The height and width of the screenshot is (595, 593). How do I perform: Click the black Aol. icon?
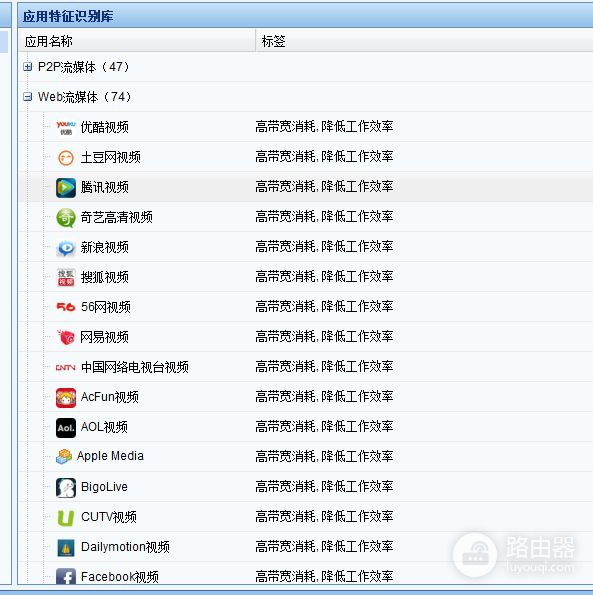click(x=66, y=428)
